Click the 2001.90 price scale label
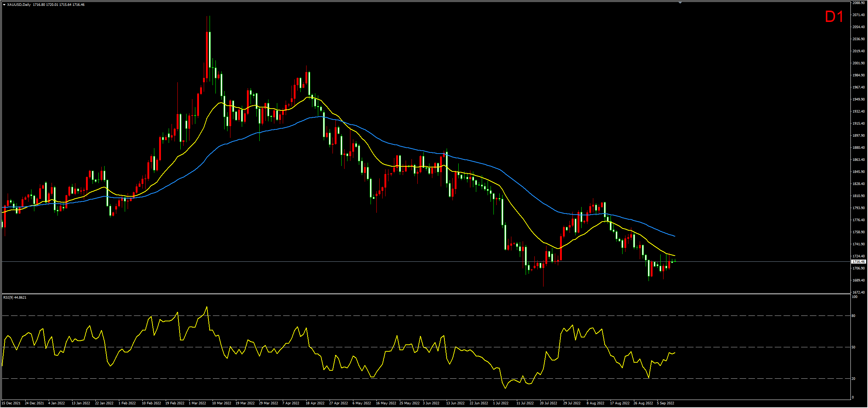The width and height of the screenshot is (868, 408). (x=858, y=63)
